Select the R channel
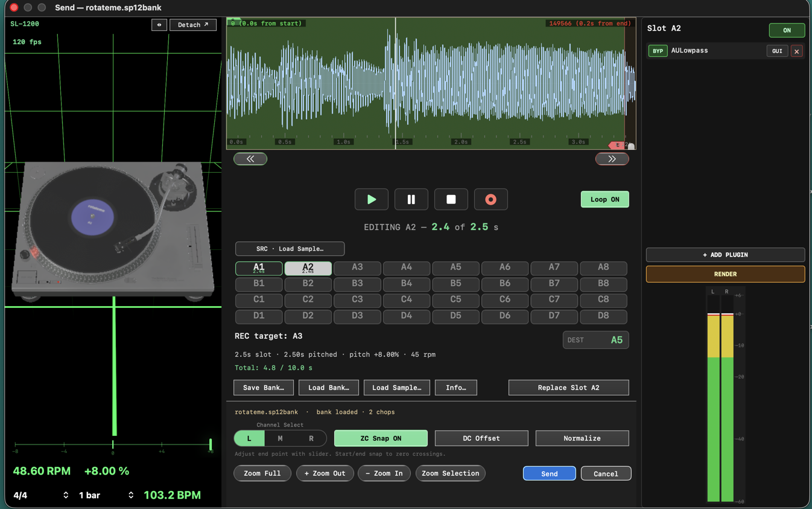 (311, 438)
